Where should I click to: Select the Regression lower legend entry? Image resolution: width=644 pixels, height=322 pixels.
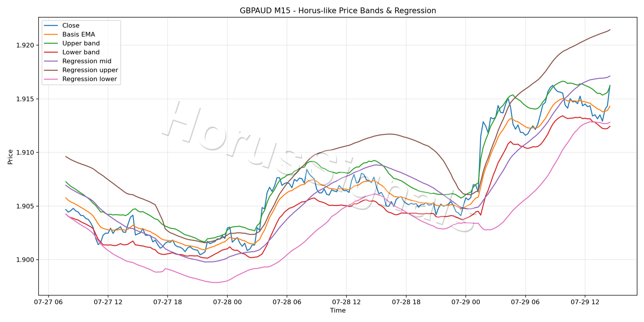pyautogui.click(x=81, y=79)
